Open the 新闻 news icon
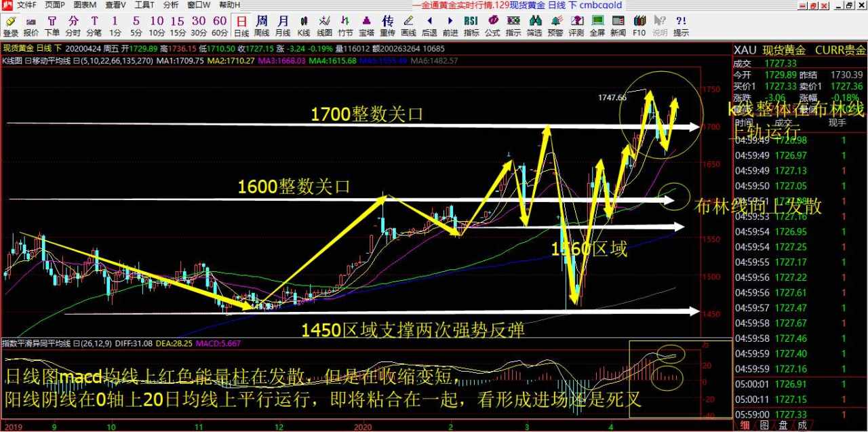The image size is (868, 432). [x=618, y=26]
